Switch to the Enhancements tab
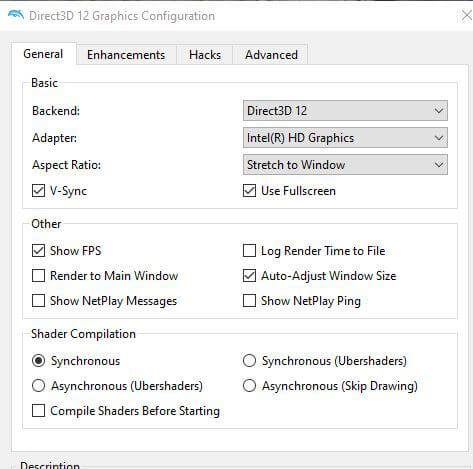 [126, 55]
